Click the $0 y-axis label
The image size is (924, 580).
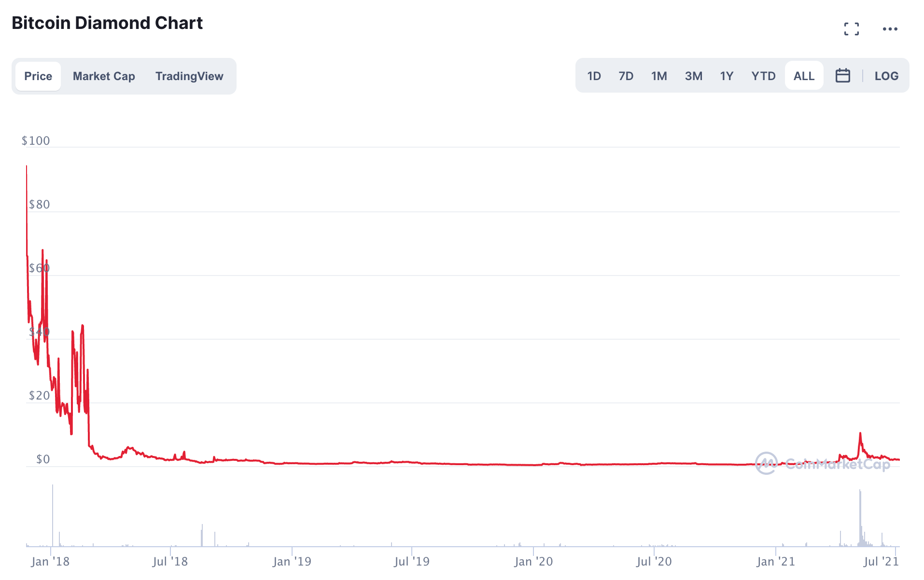coord(43,459)
